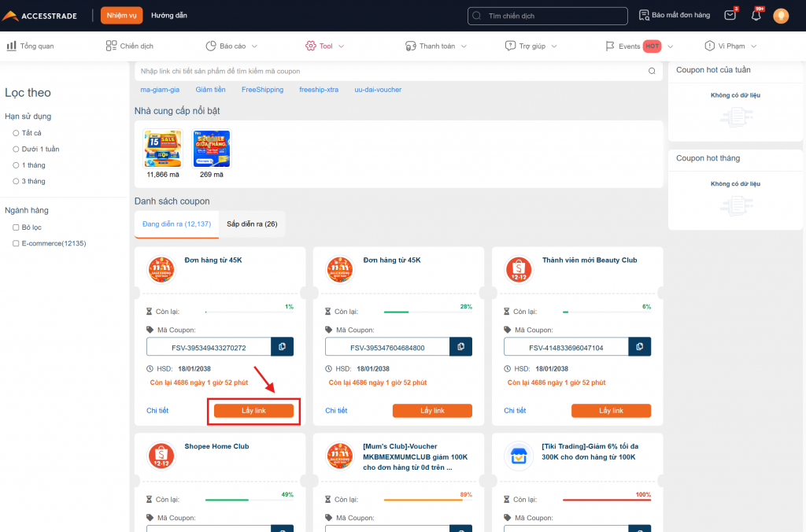Click Lấy link for FSV-395347604684800

click(x=432, y=411)
